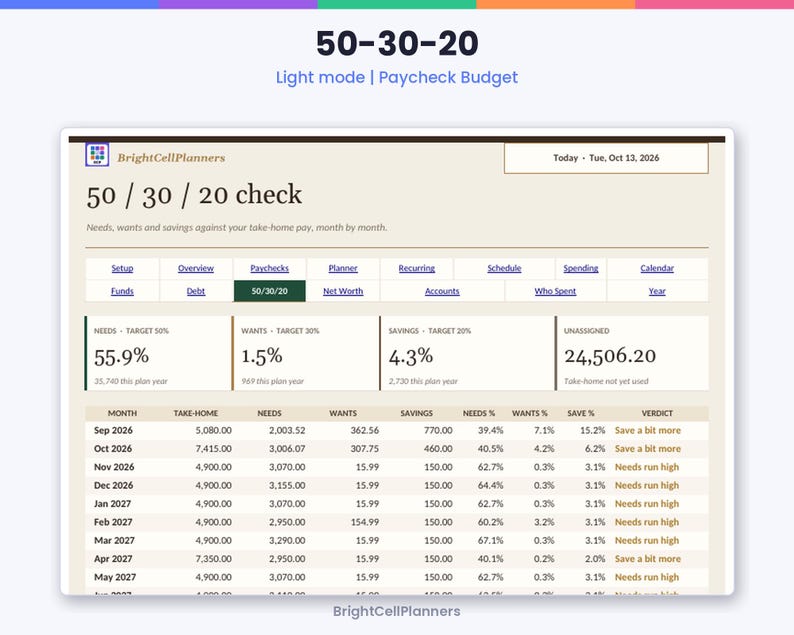
Task: Click wants value 154.99 in Feb 2027
Action: [365, 522]
